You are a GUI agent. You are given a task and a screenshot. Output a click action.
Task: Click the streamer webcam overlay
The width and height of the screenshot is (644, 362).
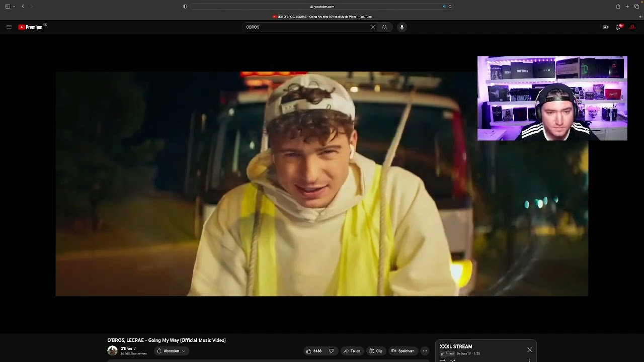click(552, 99)
